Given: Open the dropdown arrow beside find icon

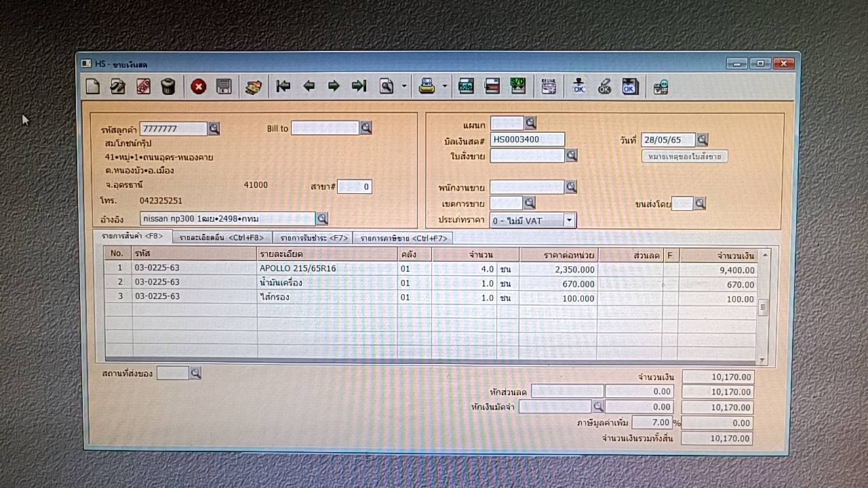Looking at the screenshot, I should 404,86.
